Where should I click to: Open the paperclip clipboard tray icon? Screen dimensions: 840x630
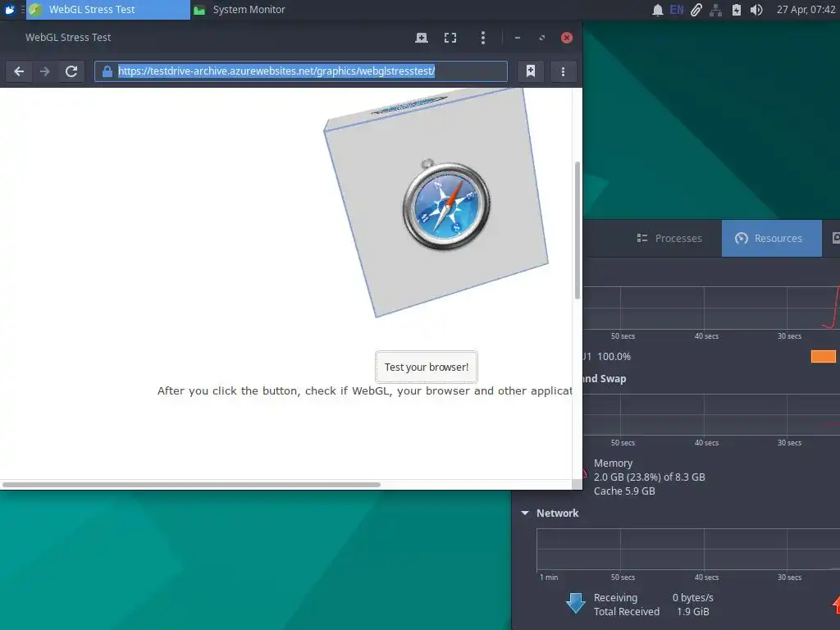click(x=696, y=10)
